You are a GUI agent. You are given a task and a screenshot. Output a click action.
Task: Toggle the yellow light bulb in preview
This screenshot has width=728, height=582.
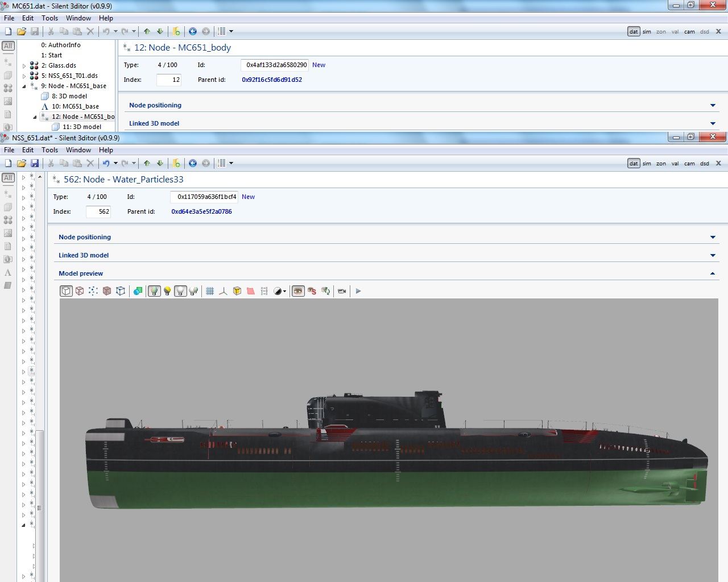167,291
